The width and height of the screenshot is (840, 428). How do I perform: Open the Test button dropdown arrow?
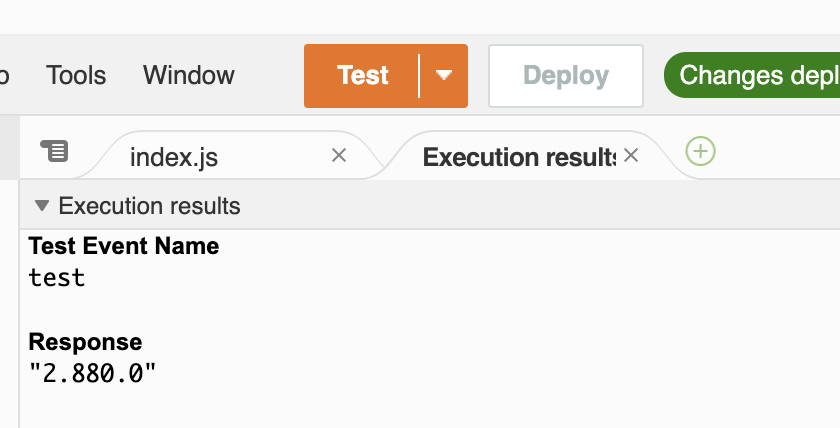click(x=444, y=76)
